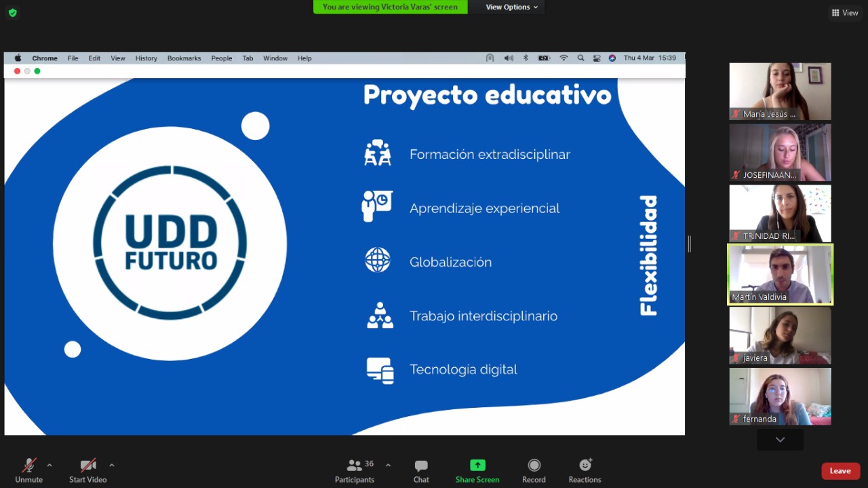
Task: Click the globe icon beside Globalización
Action: [x=378, y=260]
